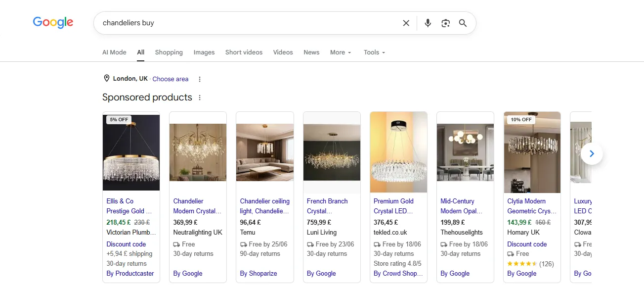
Task: Open the three-dot menu beside Sponsored products
Action: [200, 97]
